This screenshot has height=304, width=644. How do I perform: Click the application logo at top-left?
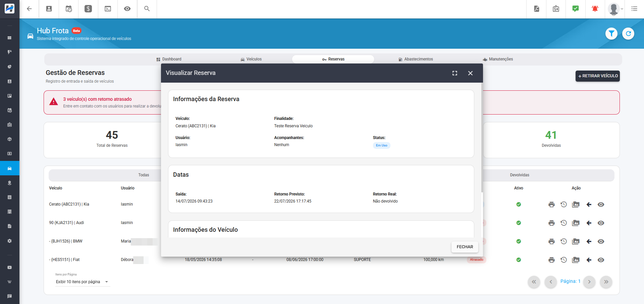9,9
